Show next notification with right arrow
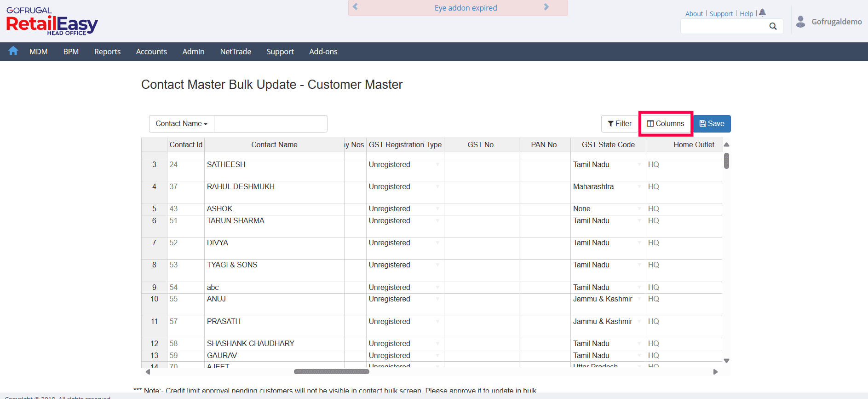Viewport: 868px width, 399px height. click(546, 7)
